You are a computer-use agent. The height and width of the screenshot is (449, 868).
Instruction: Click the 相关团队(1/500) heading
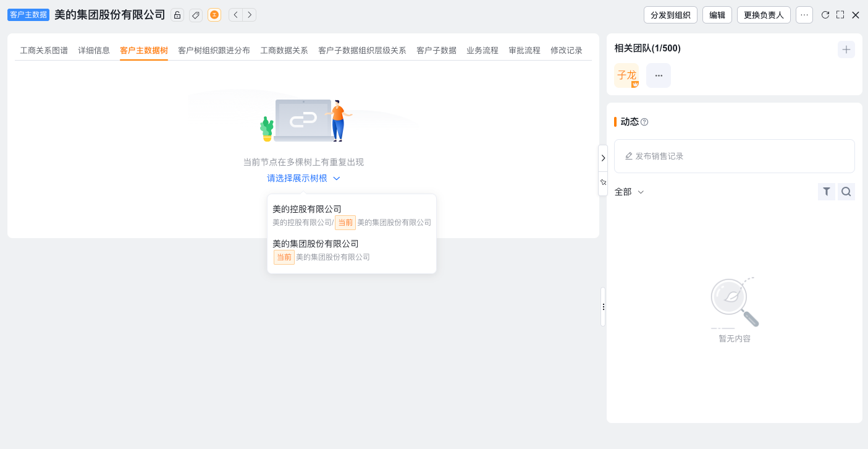pyautogui.click(x=647, y=48)
